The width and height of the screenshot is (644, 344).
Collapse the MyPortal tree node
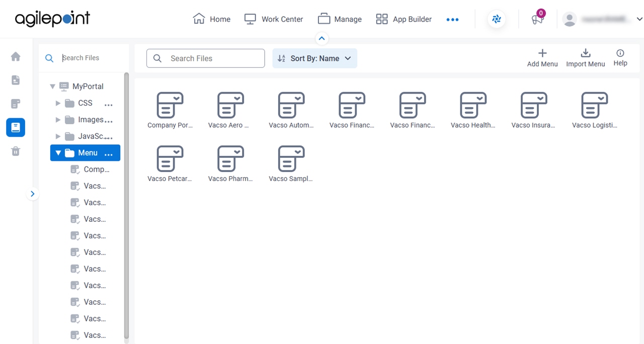(x=52, y=87)
